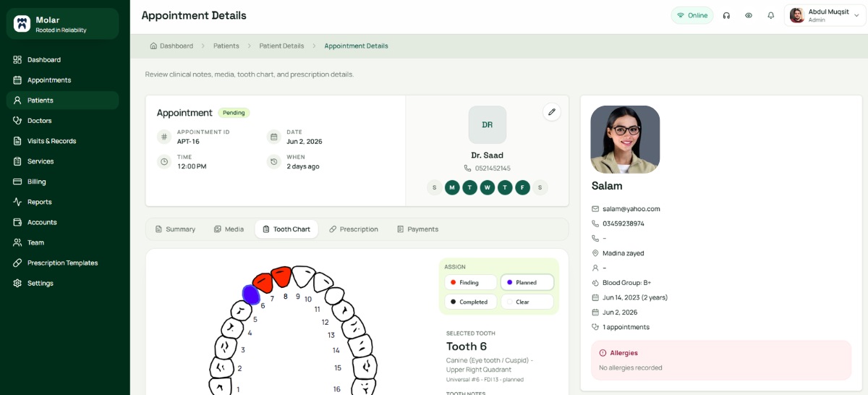Assign Finding status

coord(471,282)
